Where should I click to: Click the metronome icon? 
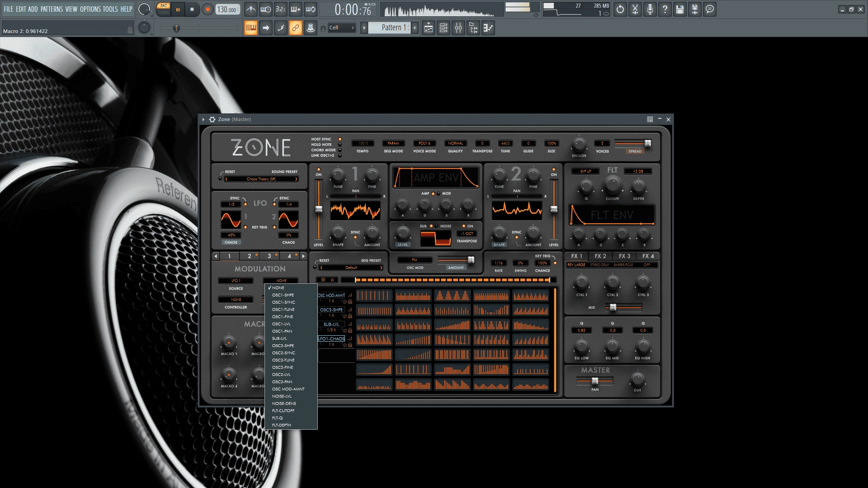pyautogui.click(x=251, y=9)
